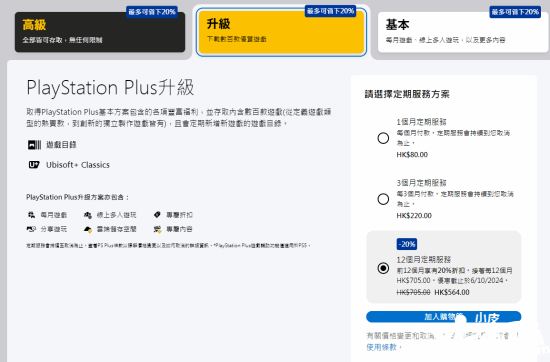550x362 pixels.
Task: Click the PlayStation Plus升級 heading
Action: tap(110, 88)
